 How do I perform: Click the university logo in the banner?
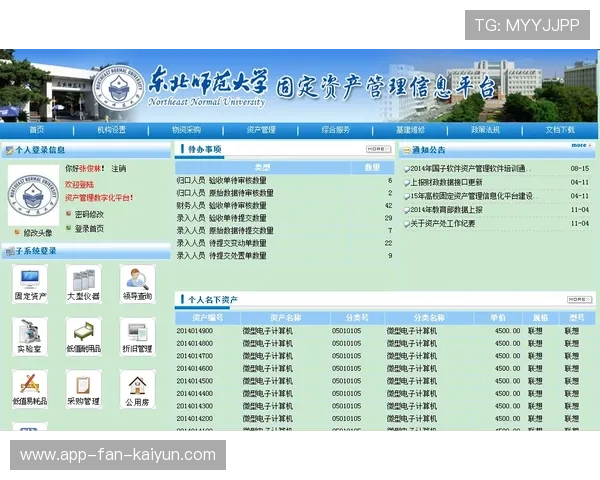click(x=120, y=89)
